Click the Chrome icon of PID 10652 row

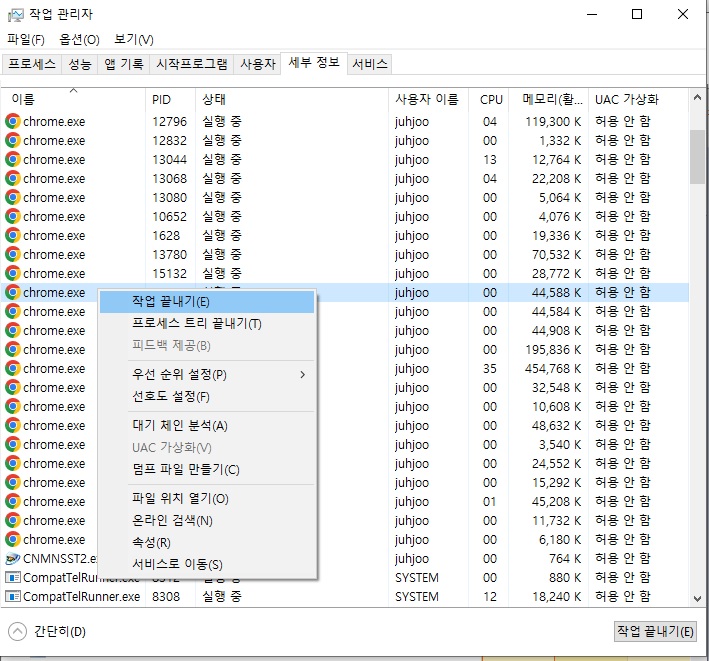pos(13,216)
